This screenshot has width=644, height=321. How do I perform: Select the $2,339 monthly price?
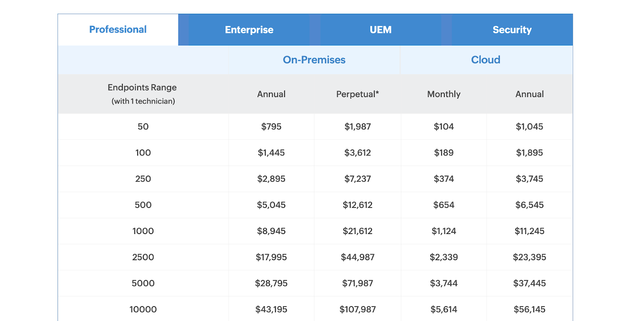[x=444, y=257]
